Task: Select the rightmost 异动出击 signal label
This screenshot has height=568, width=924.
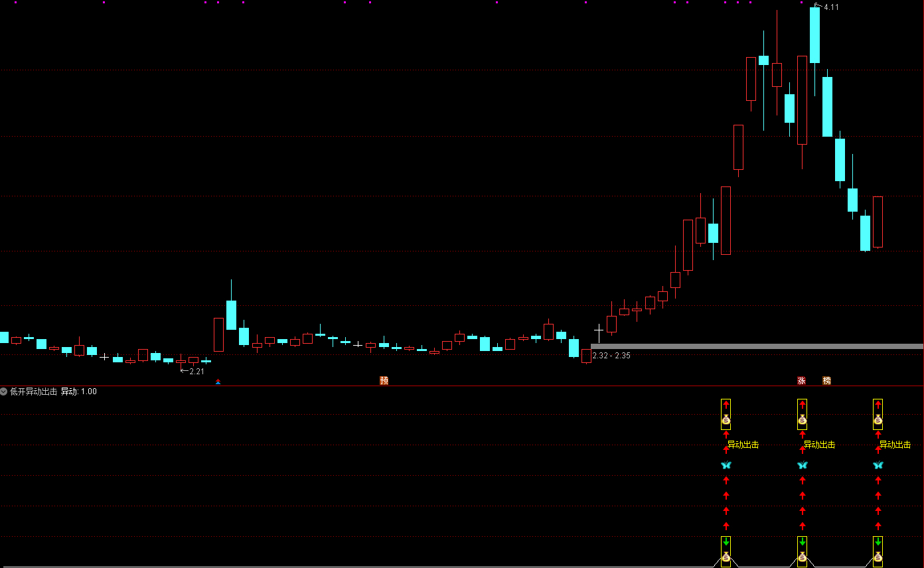Action: (895, 445)
